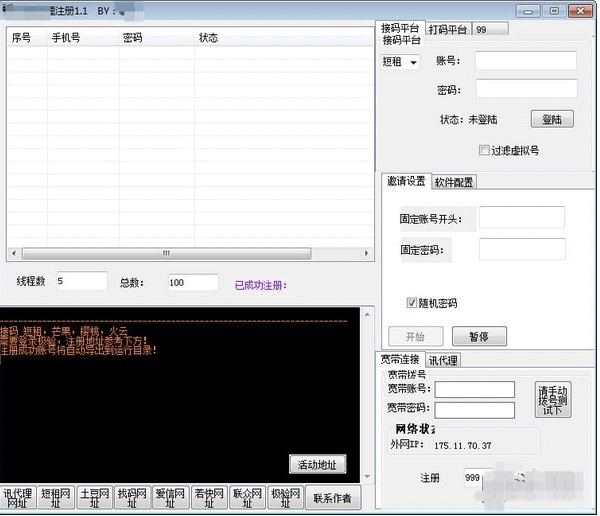Minimize the window
Screen dimensions: 600x516
pyautogui.click(x=528, y=11)
